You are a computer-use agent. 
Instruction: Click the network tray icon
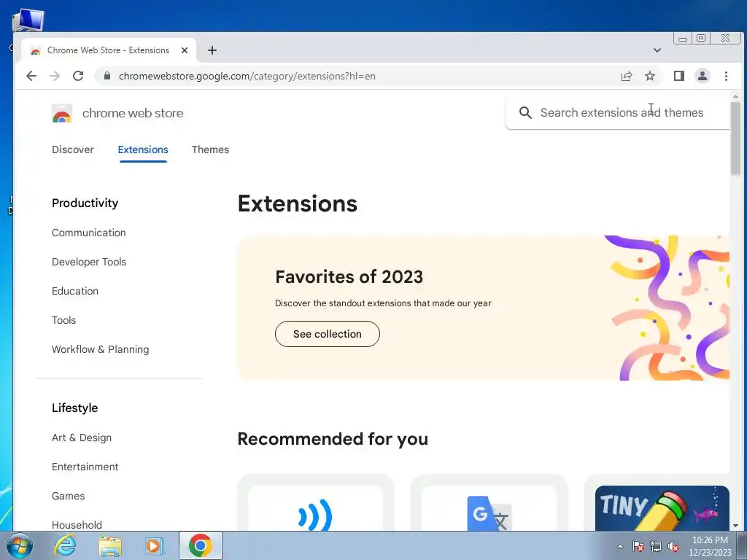click(656, 546)
